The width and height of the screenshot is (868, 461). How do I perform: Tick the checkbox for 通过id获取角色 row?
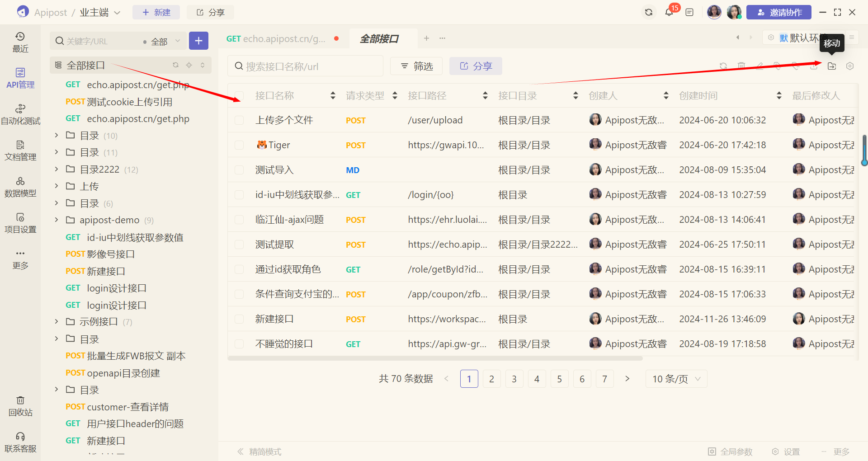(x=239, y=269)
